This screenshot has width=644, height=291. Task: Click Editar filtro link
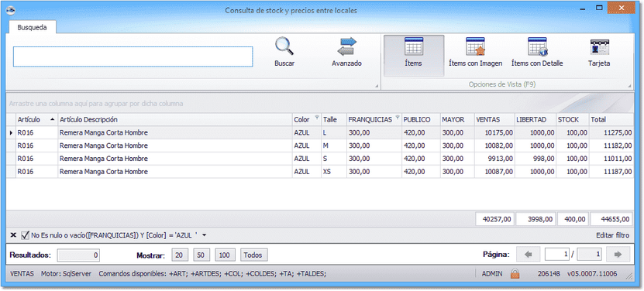pyautogui.click(x=612, y=235)
